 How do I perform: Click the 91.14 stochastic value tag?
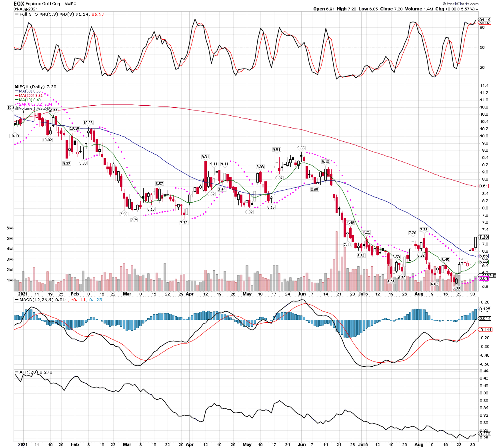point(485,20)
